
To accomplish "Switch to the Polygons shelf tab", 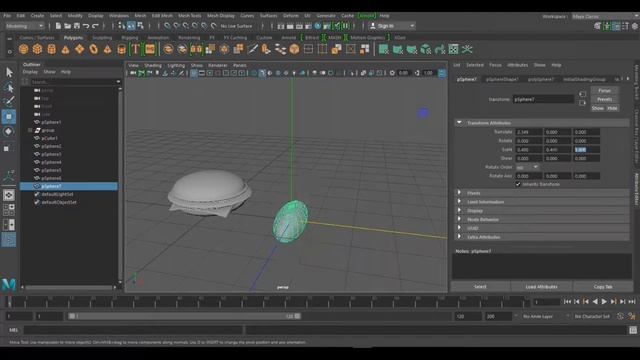I will pyautogui.click(x=73, y=38).
